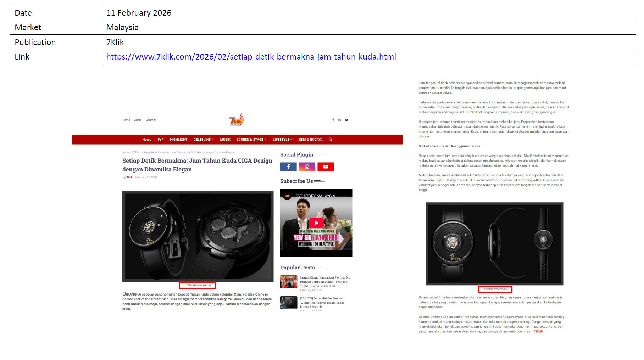
Task: Expand the SCREEN & STAGE dropdown menu
Action: coord(251,140)
